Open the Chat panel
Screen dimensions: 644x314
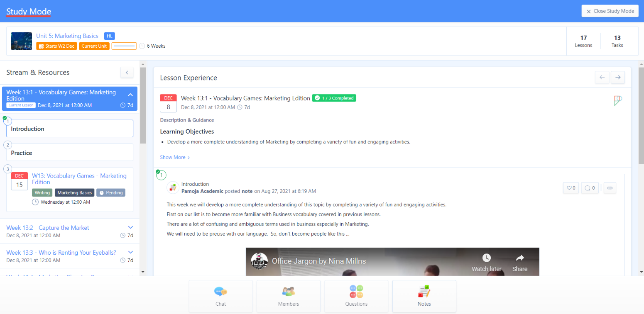pyautogui.click(x=220, y=296)
